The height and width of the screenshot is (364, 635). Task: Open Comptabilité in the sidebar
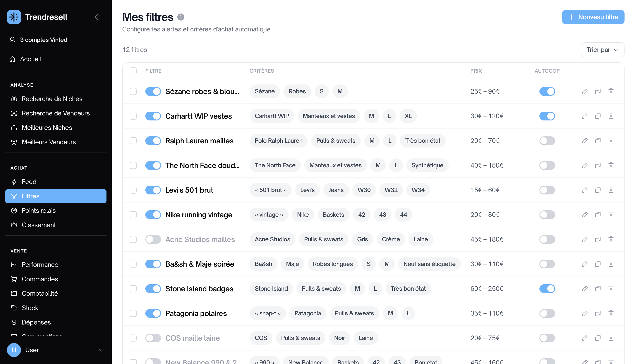56,294
